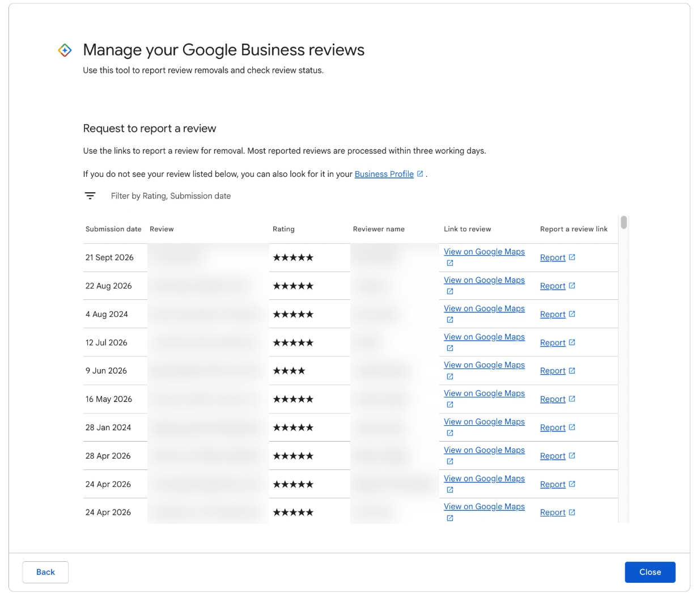Select the Report a review link header
Viewport: 700px width, 593px height.
[x=574, y=229]
